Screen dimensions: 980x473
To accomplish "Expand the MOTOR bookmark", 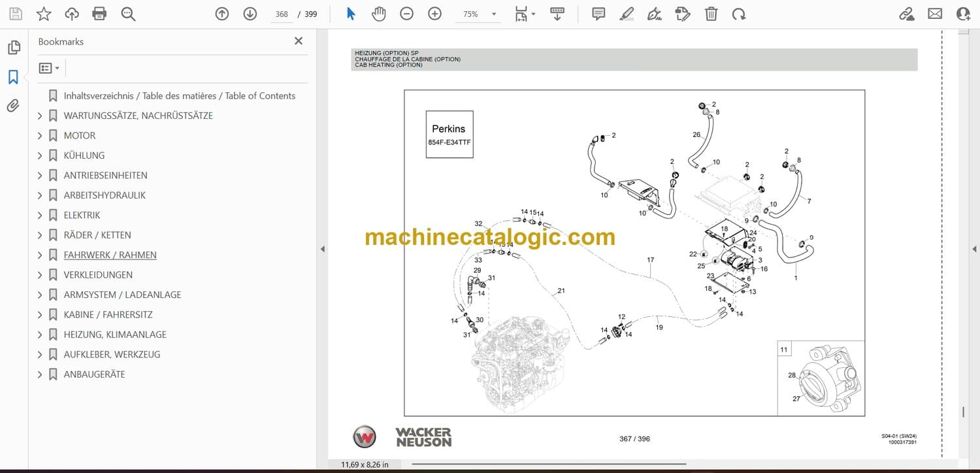I will point(40,136).
